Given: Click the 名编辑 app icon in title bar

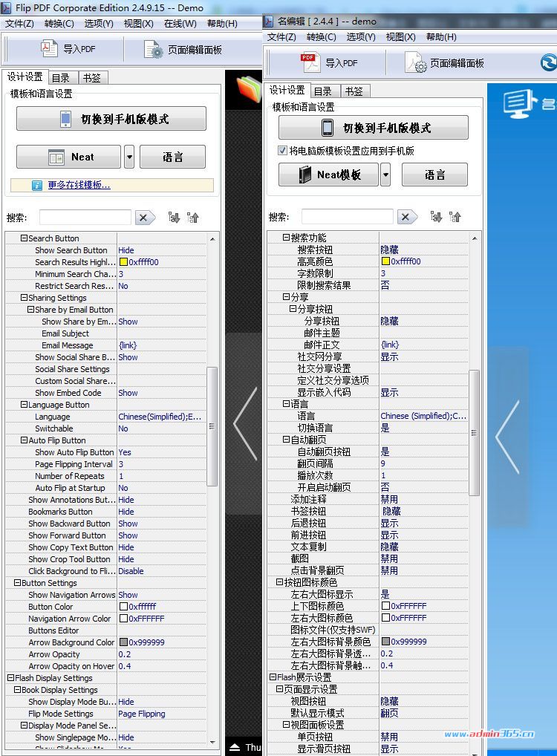Looking at the screenshot, I should pos(269,22).
